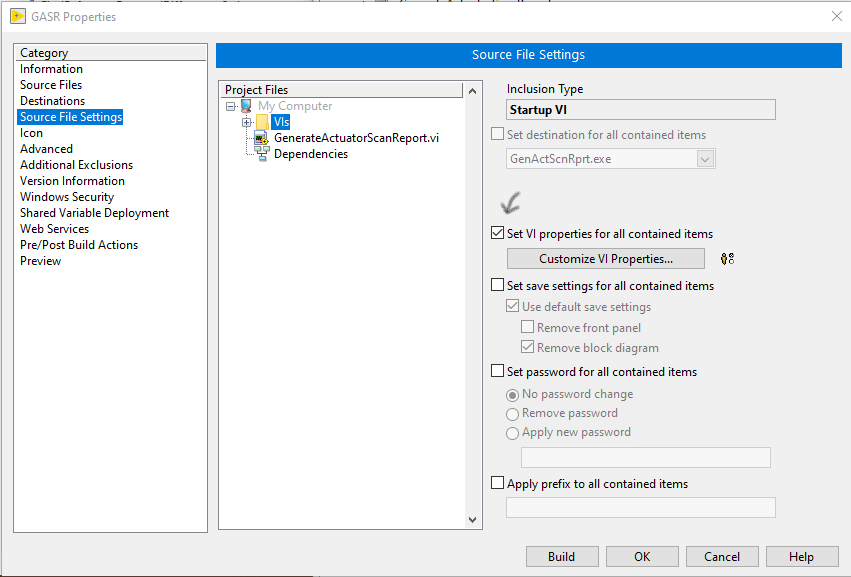Expand the VIs folder in Project Files
Viewport: 851px width, 577px height.
[245, 122]
